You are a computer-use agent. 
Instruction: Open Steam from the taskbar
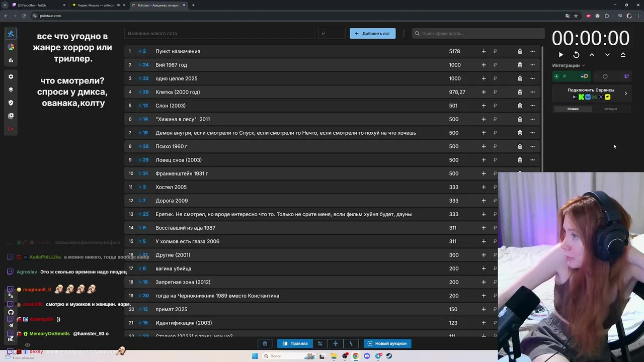coord(389,356)
